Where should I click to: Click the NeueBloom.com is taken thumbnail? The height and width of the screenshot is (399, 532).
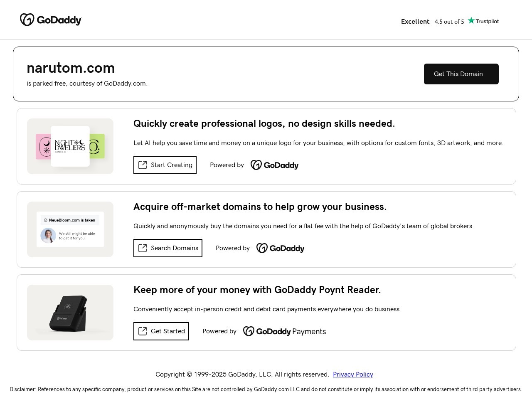[70, 229]
